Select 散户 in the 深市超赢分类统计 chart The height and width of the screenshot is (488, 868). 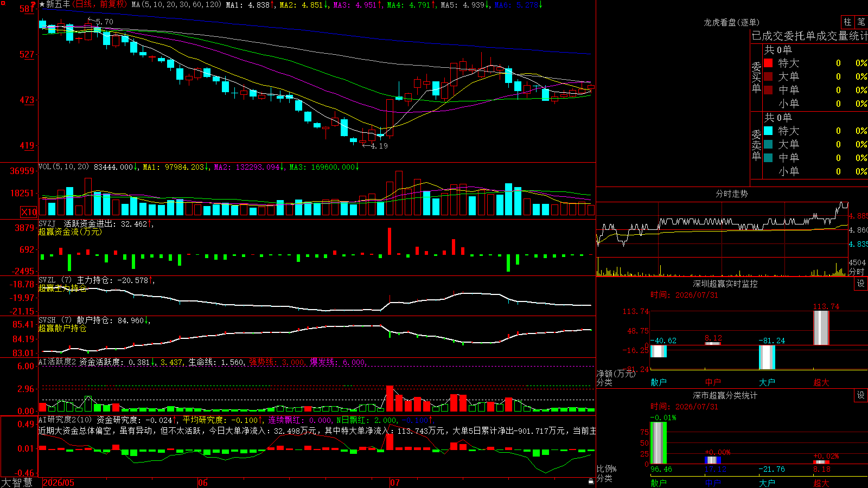pos(659,483)
